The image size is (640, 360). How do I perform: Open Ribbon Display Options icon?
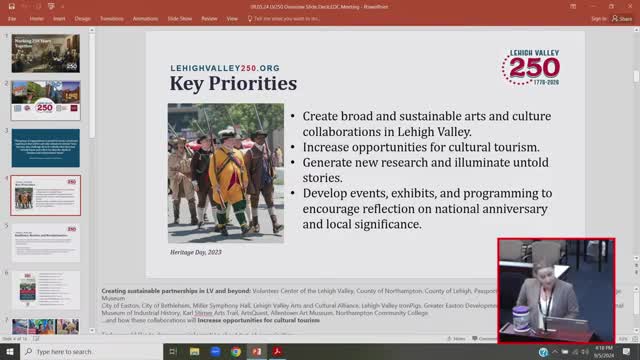573,7
